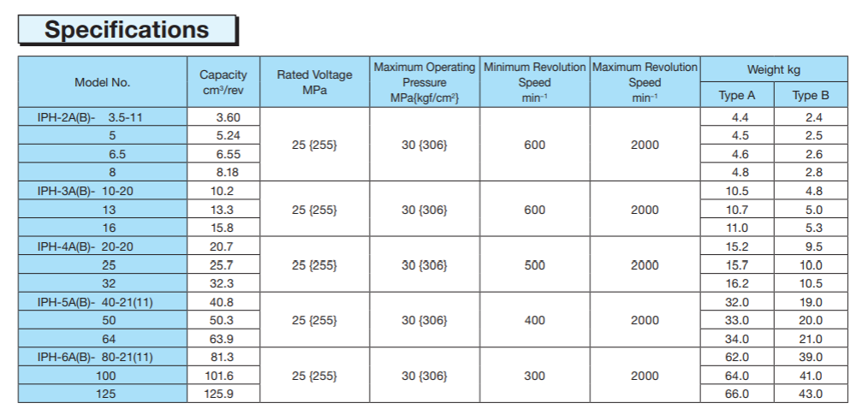Click the IPH-3A(B)- 10-20 model row
The width and height of the screenshot is (868, 415).
point(103,191)
